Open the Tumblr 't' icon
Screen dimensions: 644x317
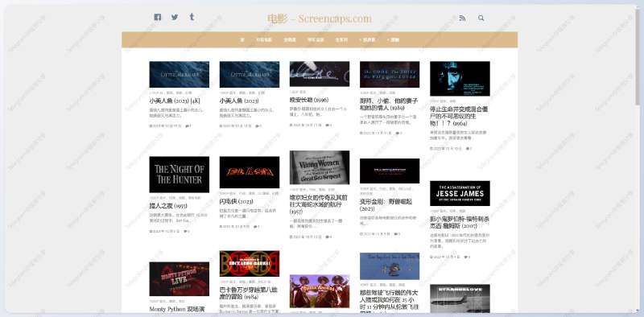[x=192, y=17]
